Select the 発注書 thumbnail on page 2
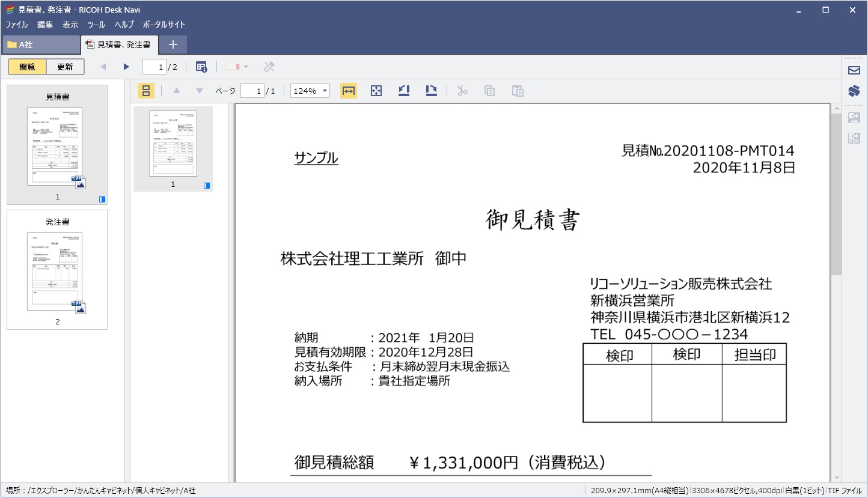 point(57,270)
